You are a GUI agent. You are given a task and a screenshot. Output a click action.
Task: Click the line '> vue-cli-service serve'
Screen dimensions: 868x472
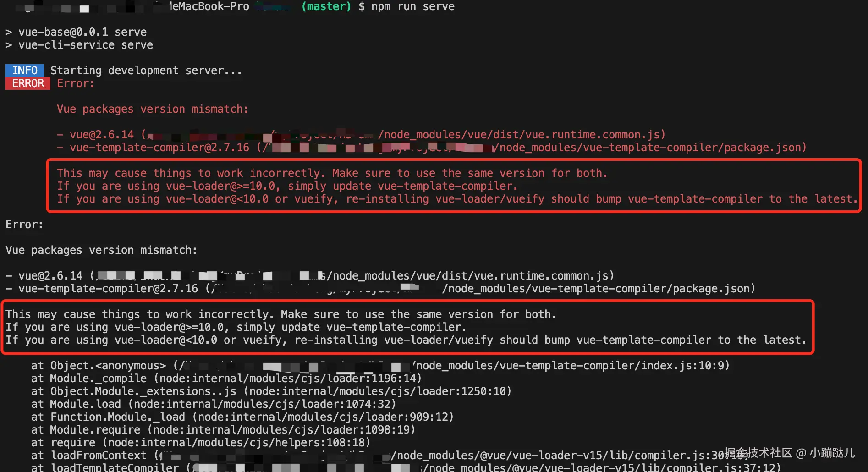pyautogui.click(x=79, y=45)
